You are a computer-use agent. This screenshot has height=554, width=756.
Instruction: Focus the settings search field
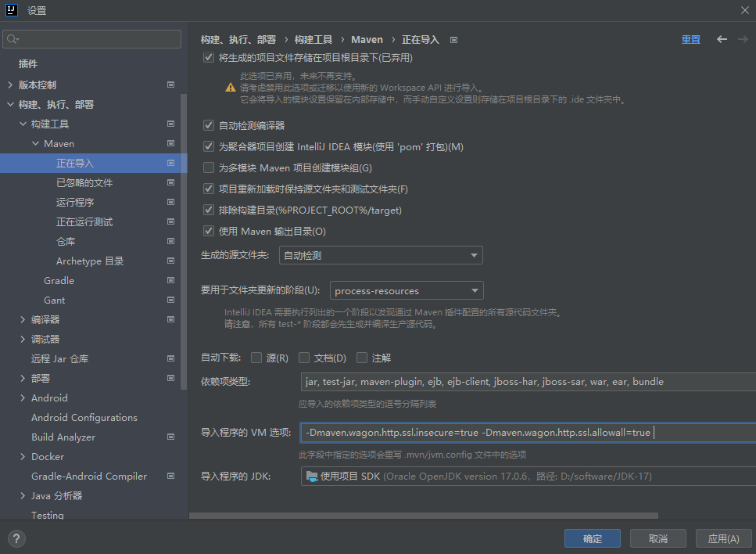point(91,39)
